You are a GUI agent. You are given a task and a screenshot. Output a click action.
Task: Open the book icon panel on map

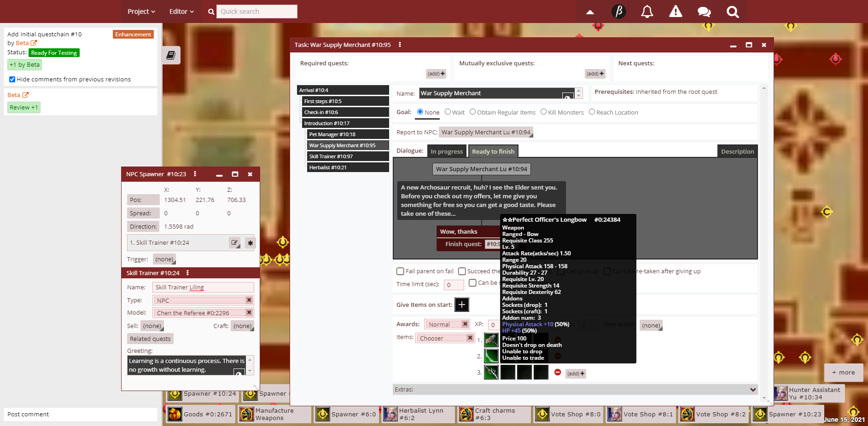pyautogui.click(x=171, y=55)
